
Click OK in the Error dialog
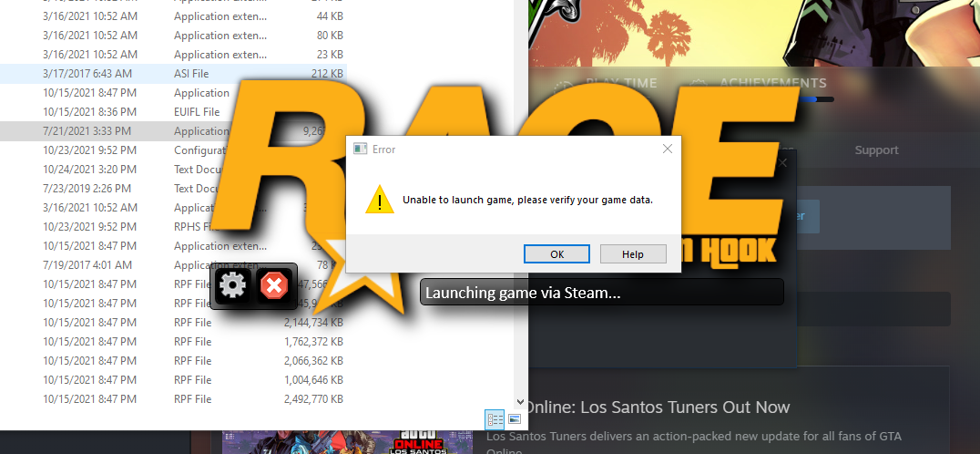tap(556, 253)
